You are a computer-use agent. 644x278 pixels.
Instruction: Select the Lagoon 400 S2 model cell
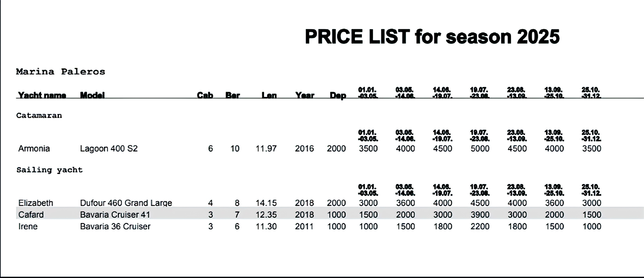pyautogui.click(x=109, y=148)
